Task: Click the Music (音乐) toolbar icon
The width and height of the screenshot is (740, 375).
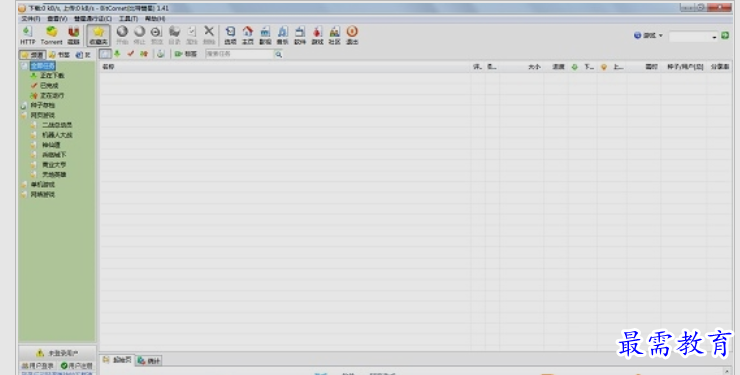Action: 283,35
